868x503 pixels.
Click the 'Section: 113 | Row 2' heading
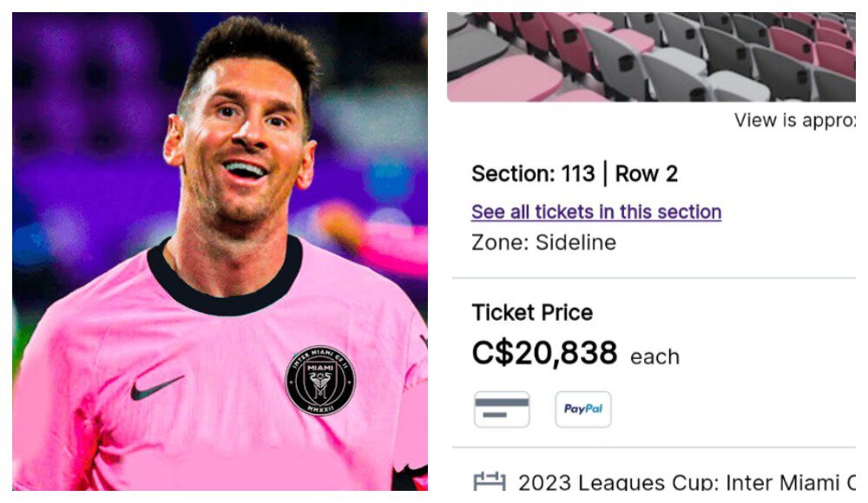(575, 173)
